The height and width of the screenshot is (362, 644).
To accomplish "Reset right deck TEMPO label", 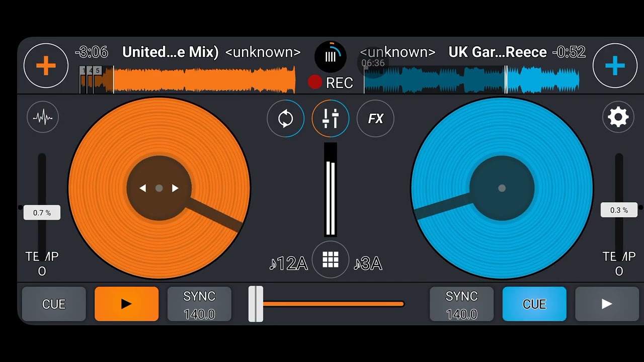I will (x=619, y=263).
